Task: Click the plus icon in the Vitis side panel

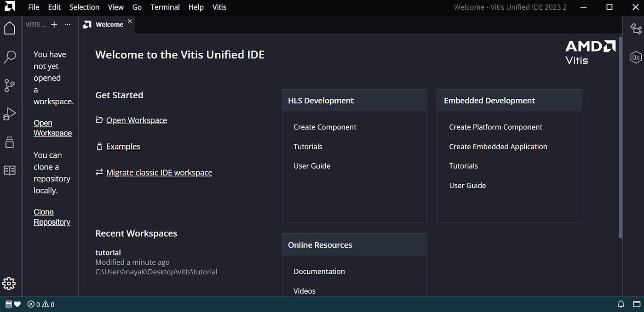Action: point(54,25)
